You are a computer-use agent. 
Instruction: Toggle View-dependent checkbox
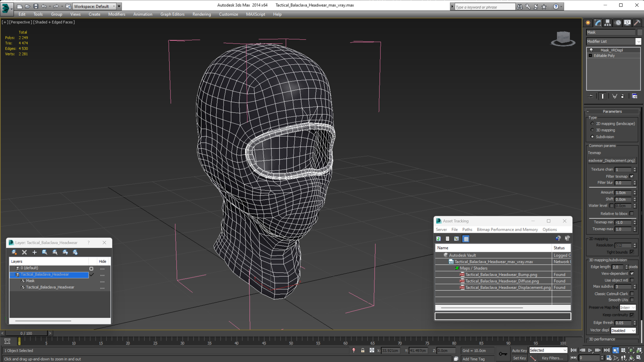(x=632, y=273)
